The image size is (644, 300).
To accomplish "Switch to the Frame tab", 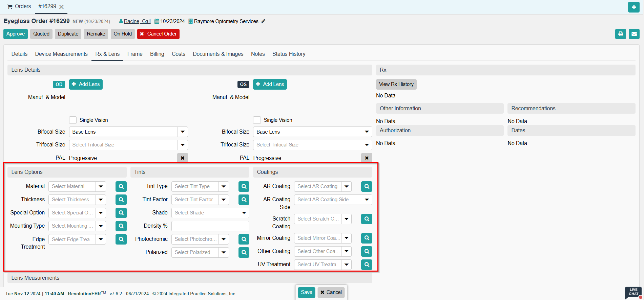I will 135,54.
